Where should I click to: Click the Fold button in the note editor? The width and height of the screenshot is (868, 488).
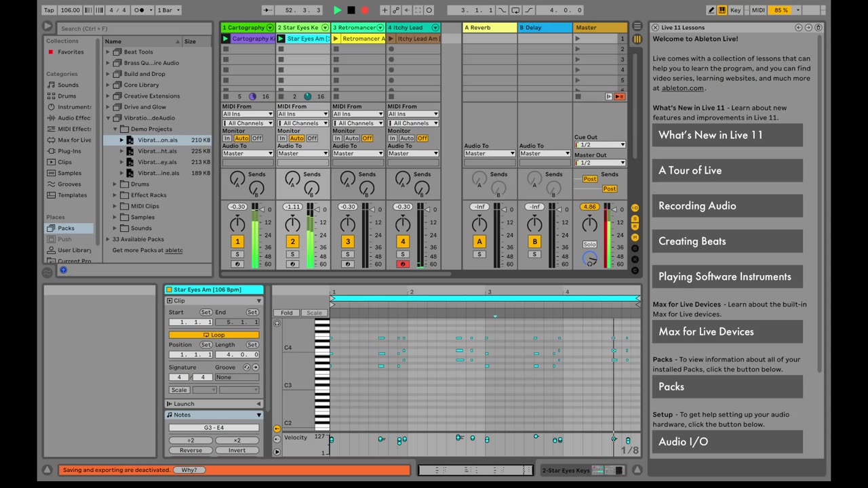tap(287, 313)
